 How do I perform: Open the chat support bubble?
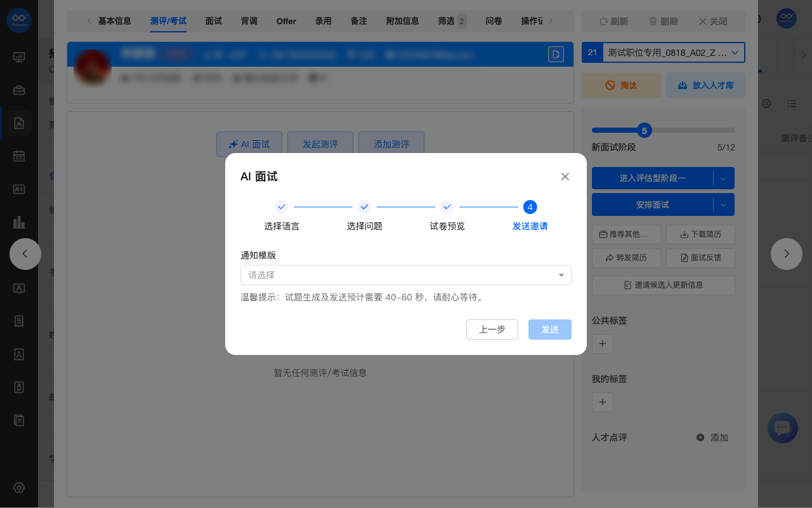782,428
